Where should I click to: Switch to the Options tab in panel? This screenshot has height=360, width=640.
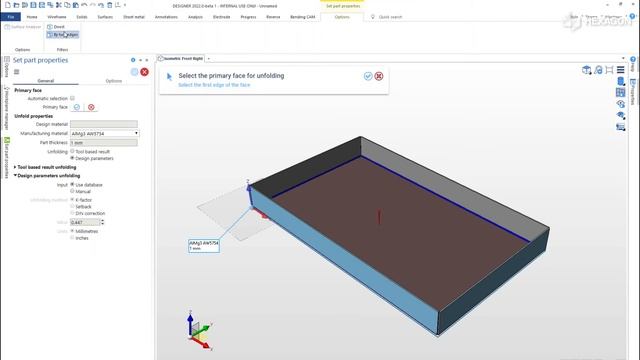tap(113, 81)
